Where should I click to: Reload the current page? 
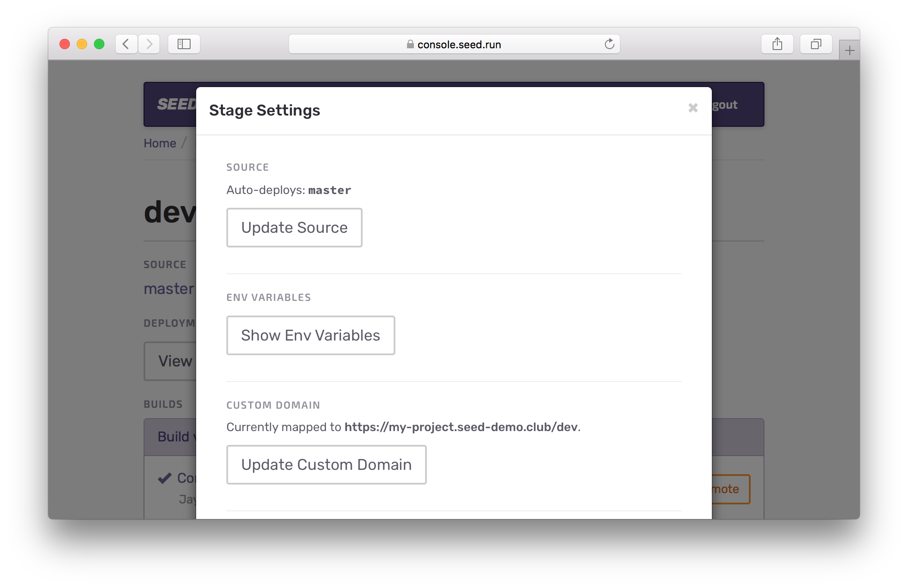(x=609, y=44)
